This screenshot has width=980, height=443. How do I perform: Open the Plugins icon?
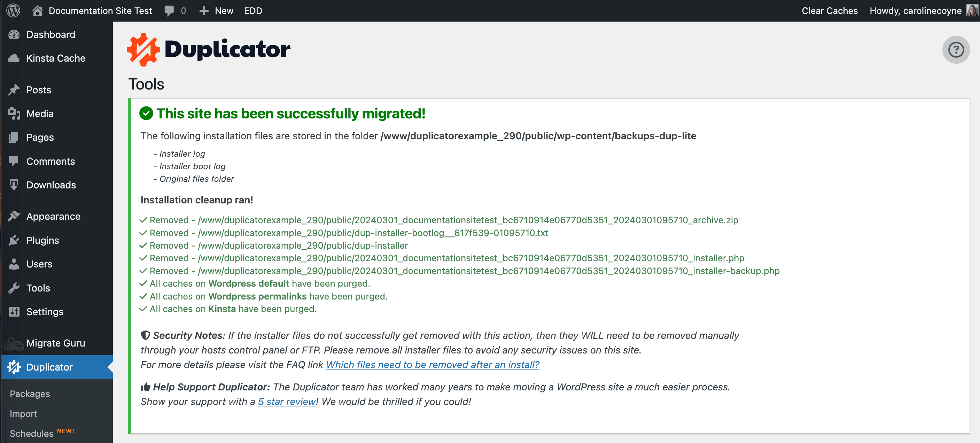point(14,240)
